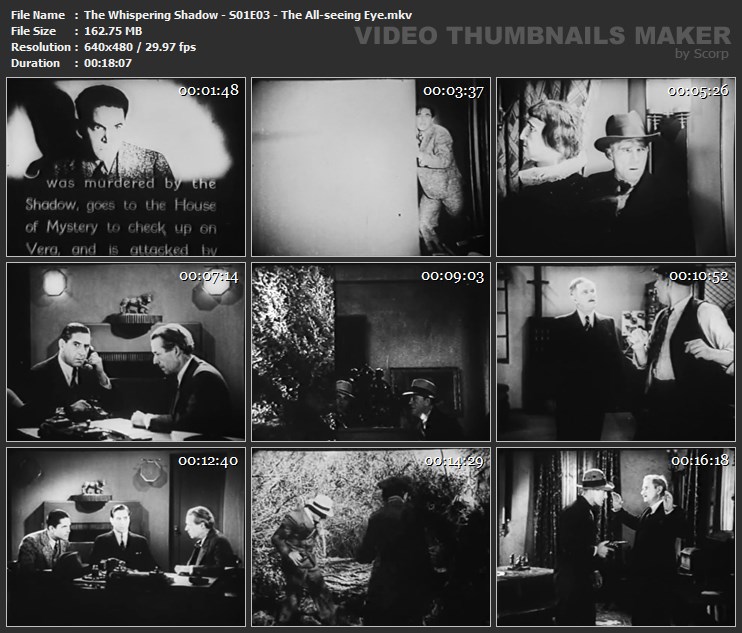Screen dimensions: 742x633
Task: Select the thumbnail timestamped 00:10:52
Action: pos(616,352)
